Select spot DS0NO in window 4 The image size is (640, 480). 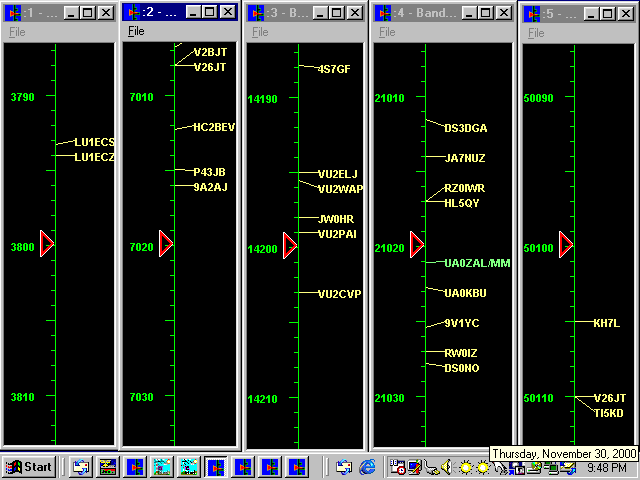(462, 368)
